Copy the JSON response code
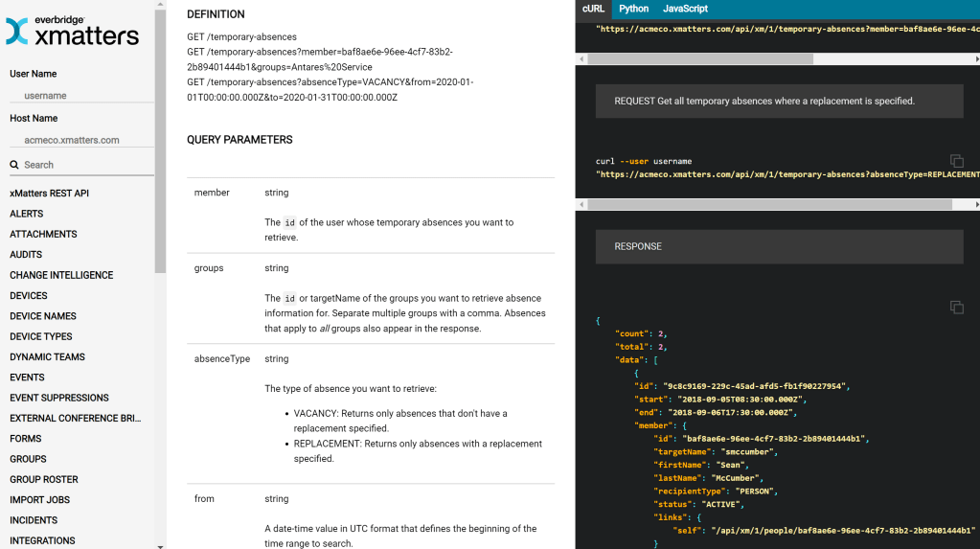This screenshot has width=980, height=549. pyautogui.click(x=956, y=307)
